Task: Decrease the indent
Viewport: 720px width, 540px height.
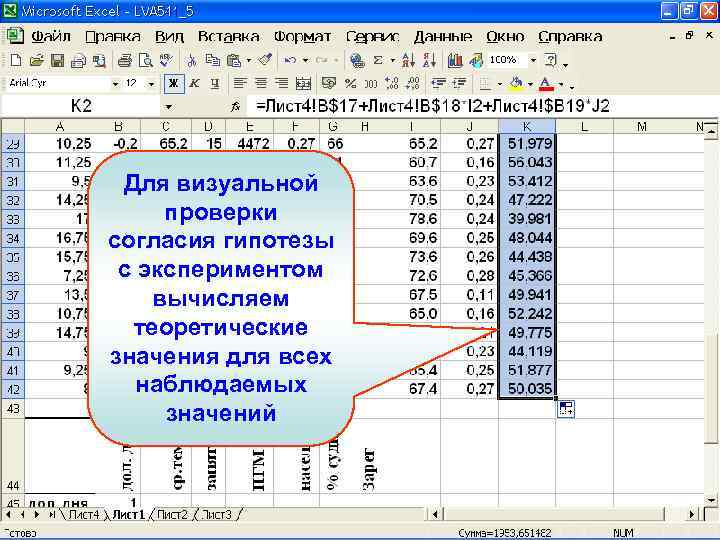Action: (x=439, y=84)
